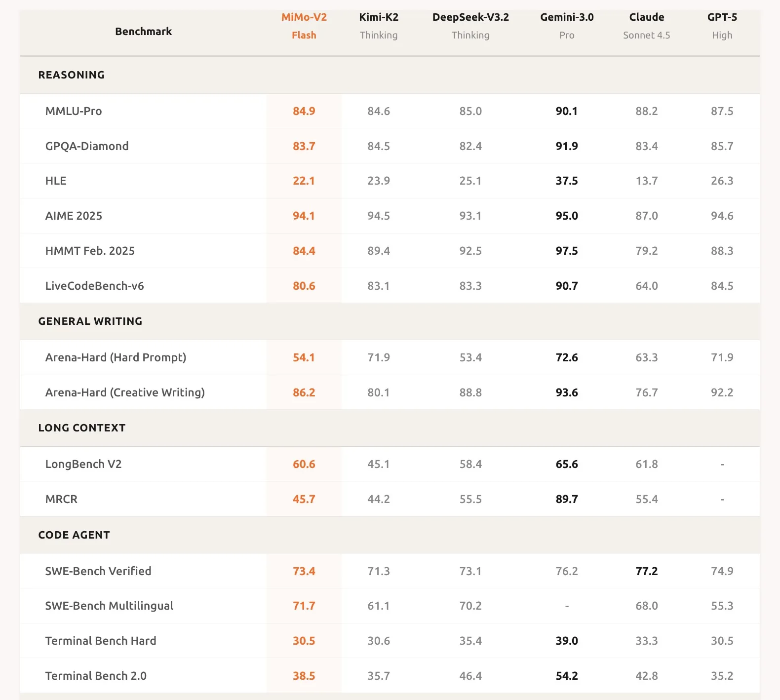
Task: Click the REASONING section heading
Action: click(x=72, y=75)
